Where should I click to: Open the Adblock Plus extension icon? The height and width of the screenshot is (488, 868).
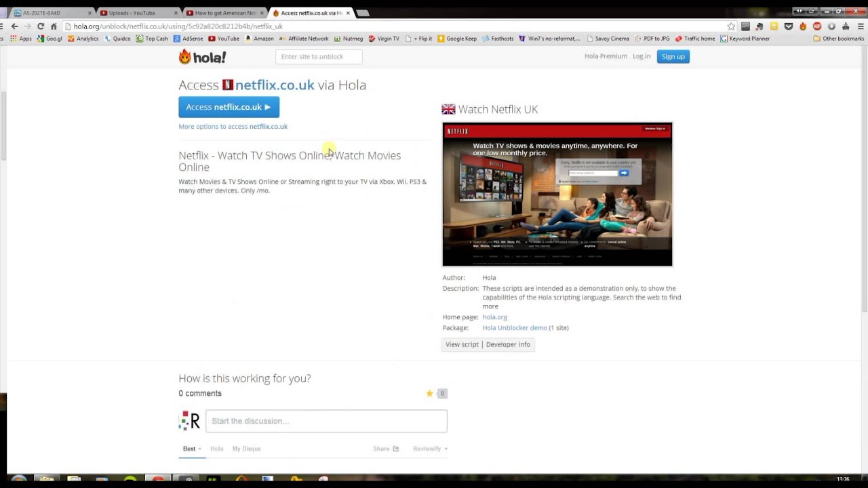[x=817, y=26]
